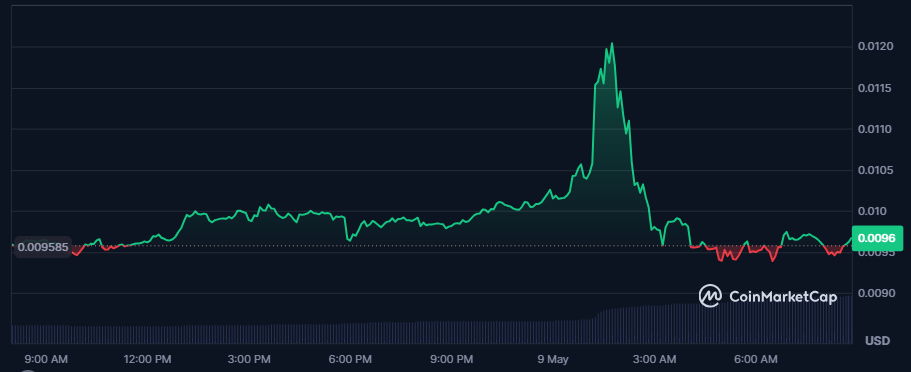The image size is (911, 372).
Task: Click the 0.009585 opening price label
Action: pos(42,247)
